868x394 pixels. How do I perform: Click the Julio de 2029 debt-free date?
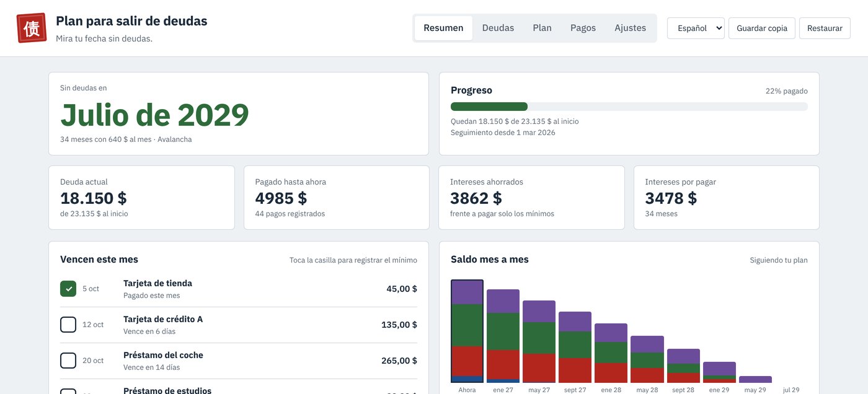pos(154,115)
